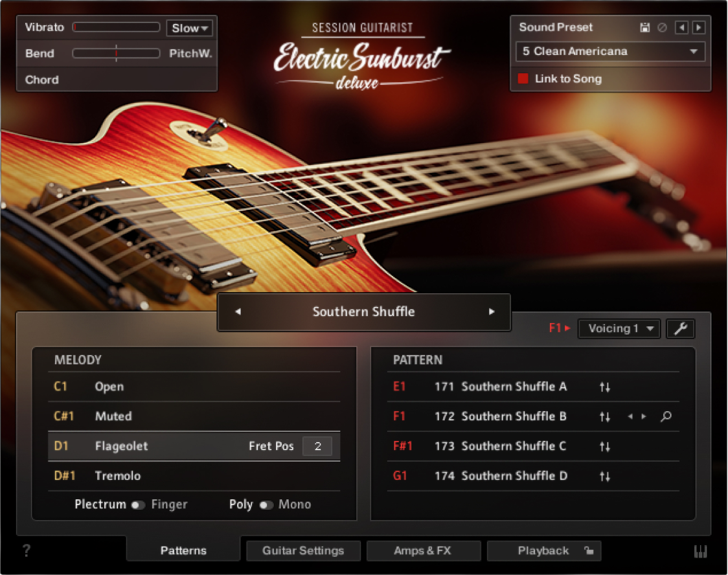Open the Sound Preset dropdown showing Clean Americana
728x575 pixels.
(x=609, y=51)
